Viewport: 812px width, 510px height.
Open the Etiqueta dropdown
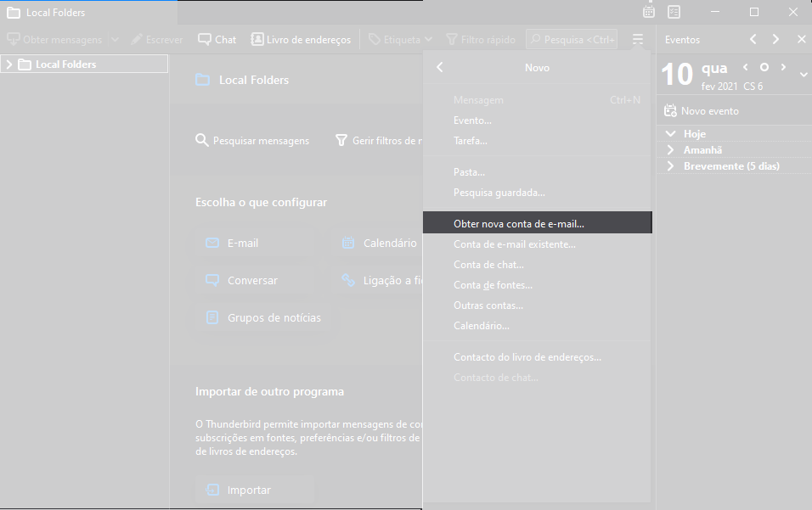(x=400, y=39)
